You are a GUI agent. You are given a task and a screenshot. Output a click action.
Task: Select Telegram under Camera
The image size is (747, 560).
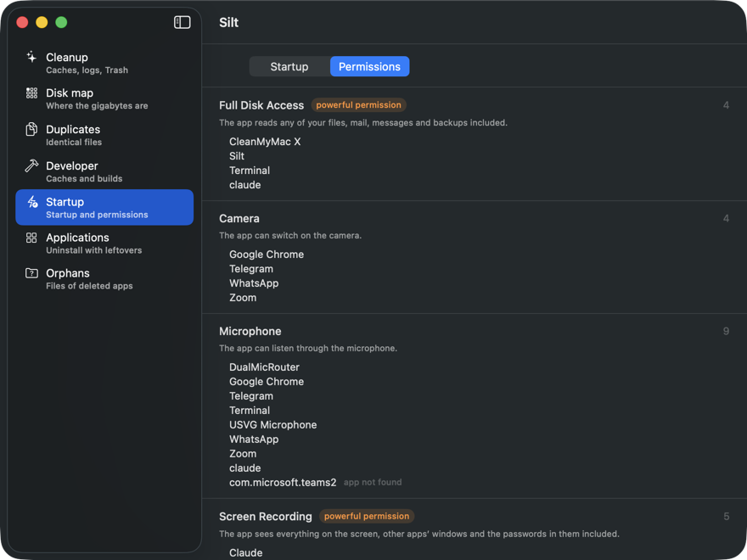coord(251,269)
